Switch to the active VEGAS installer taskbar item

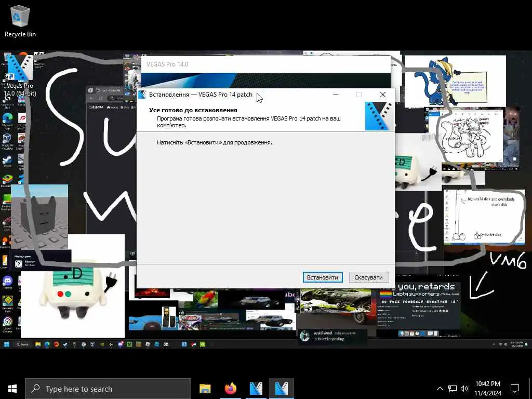click(x=281, y=389)
